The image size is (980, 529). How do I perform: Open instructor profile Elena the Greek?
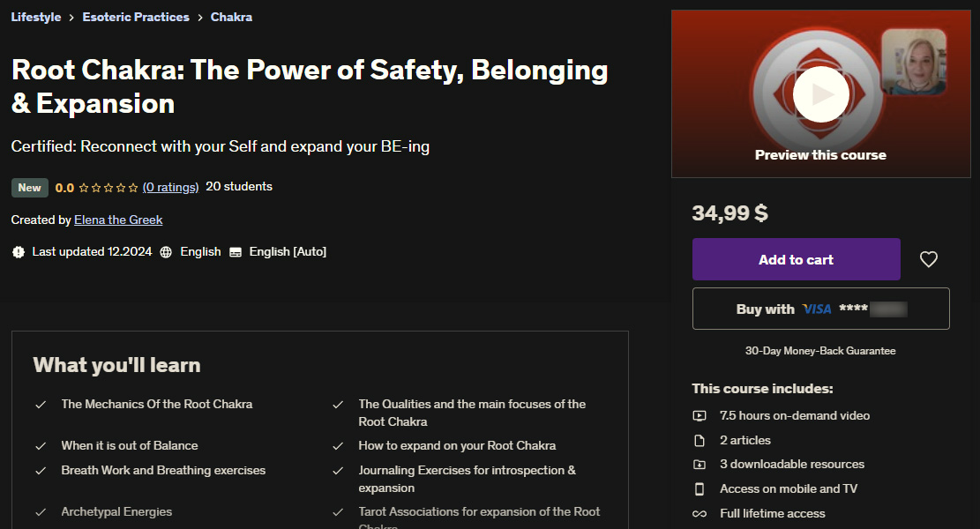tap(117, 220)
